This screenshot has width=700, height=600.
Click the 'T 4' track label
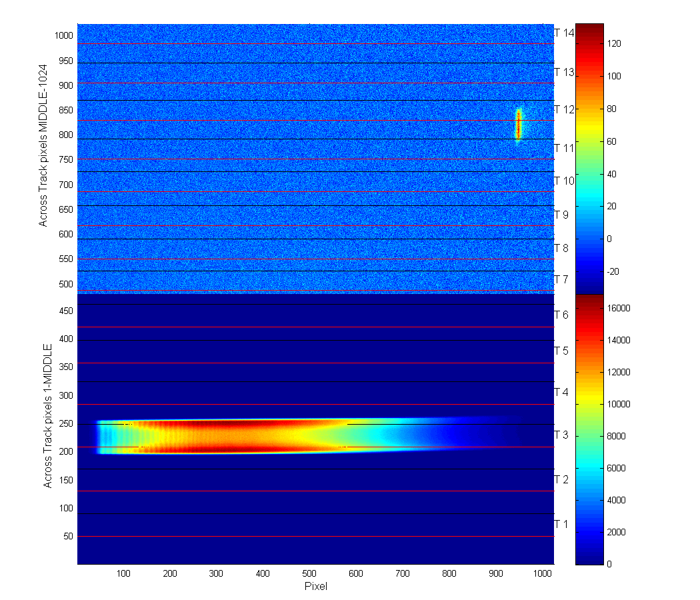point(561,393)
